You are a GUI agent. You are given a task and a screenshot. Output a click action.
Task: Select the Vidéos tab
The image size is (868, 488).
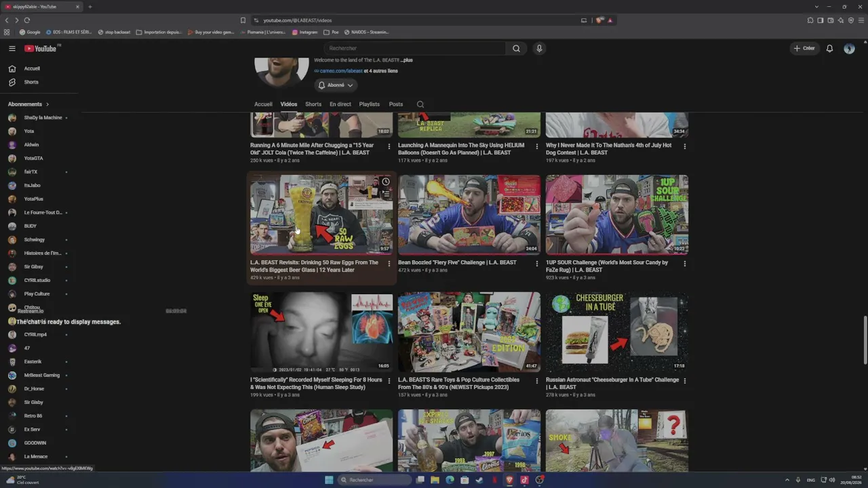coord(289,104)
